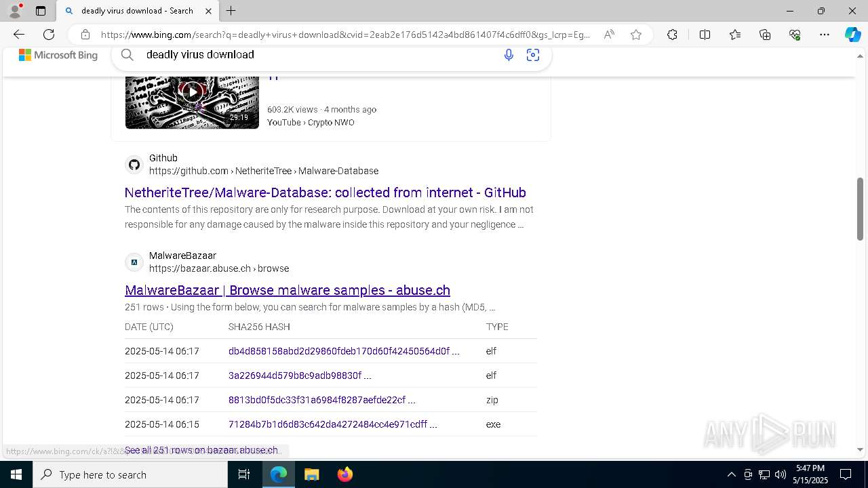Open the taskbar clock showing 5:47 PM
This screenshot has width=868, height=488.
[x=812, y=474]
